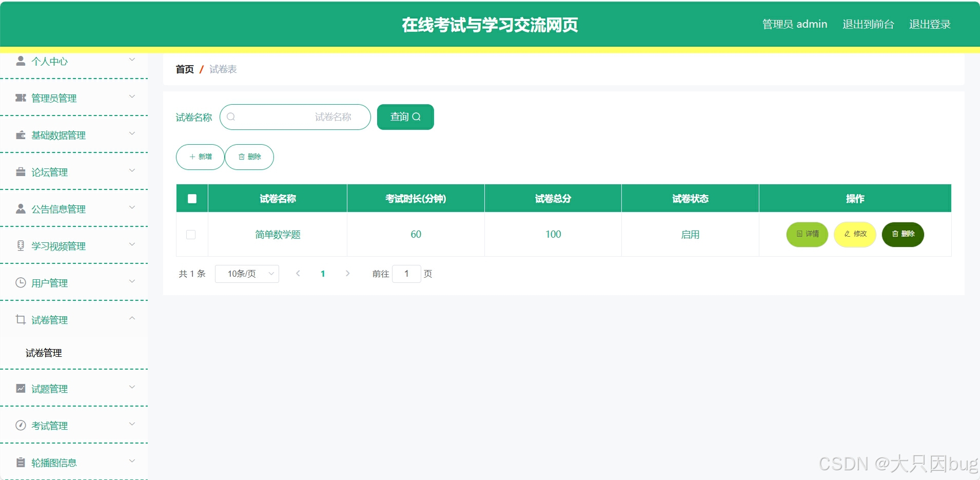The image size is (980, 480).
Task: Check the 简单数学题 row checkbox
Action: pos(191,235)
